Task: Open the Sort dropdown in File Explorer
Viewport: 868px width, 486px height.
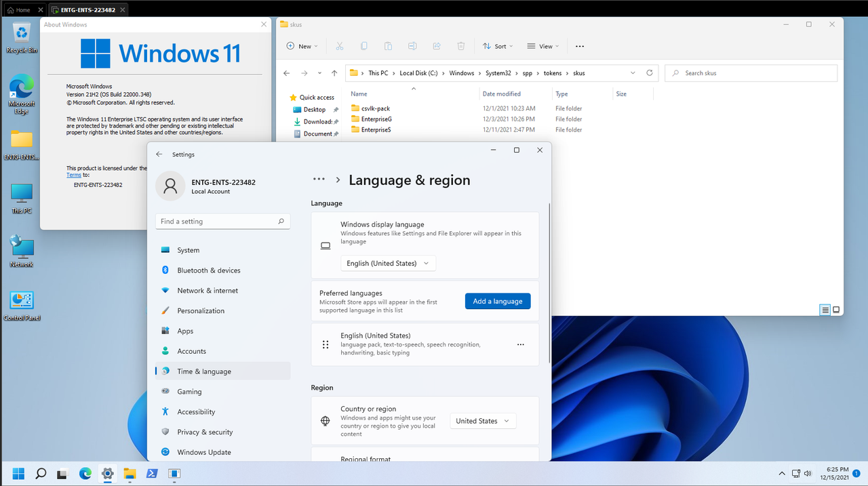Action: [498, 46]
